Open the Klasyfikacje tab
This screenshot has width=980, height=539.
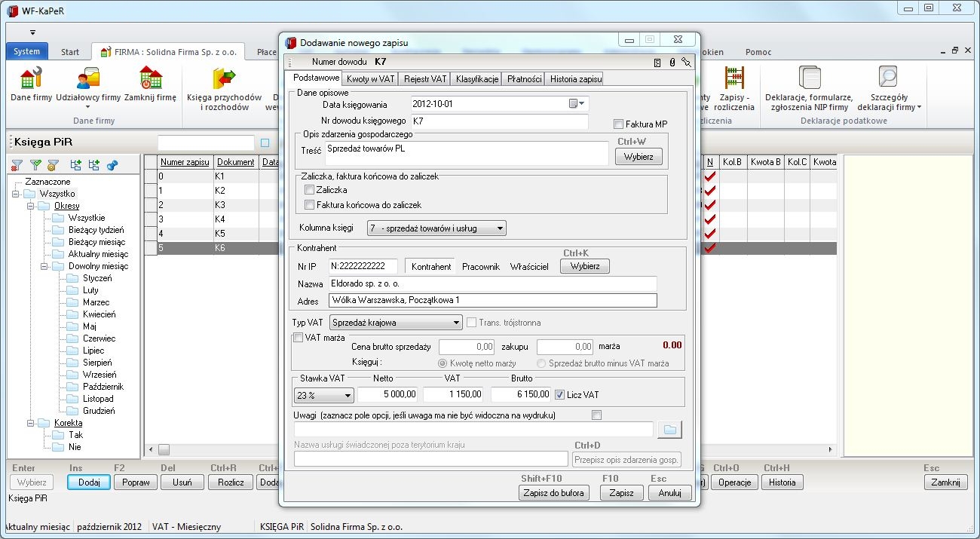tap(477, 79)
